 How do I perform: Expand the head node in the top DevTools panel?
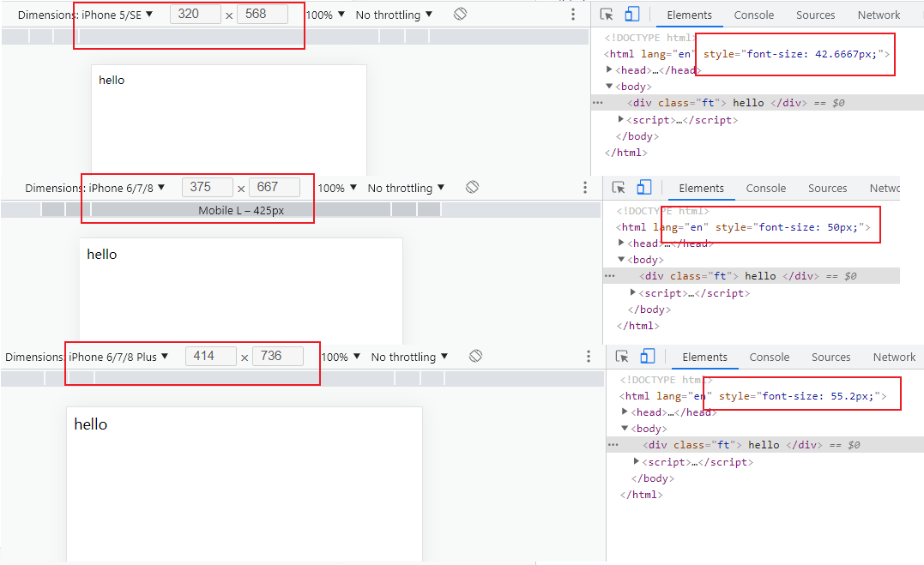point(609,69)
